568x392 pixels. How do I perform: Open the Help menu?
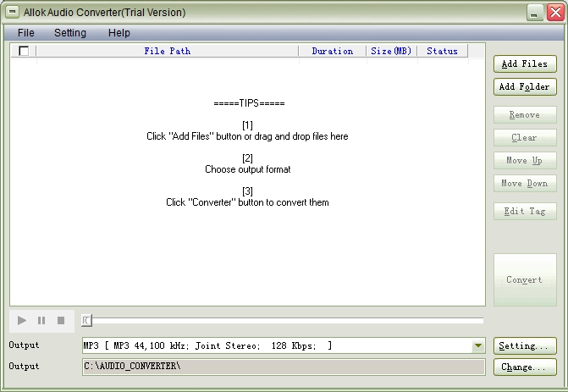tap(119, 33)
